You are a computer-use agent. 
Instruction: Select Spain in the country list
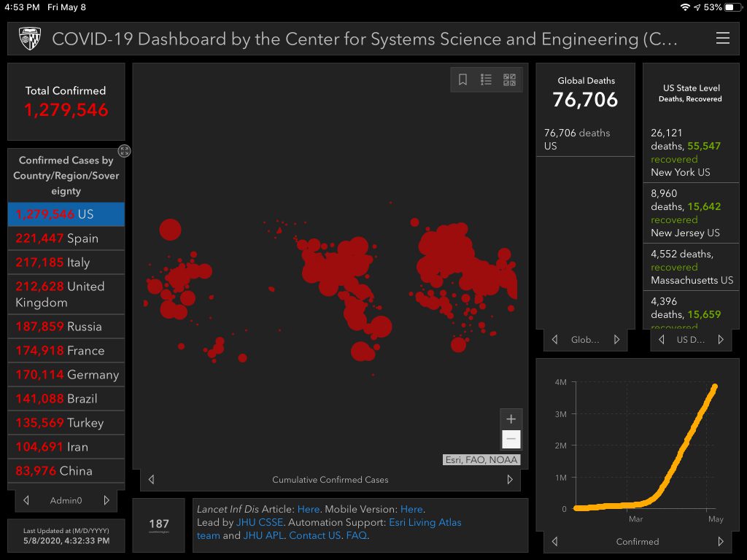point(66,238)
